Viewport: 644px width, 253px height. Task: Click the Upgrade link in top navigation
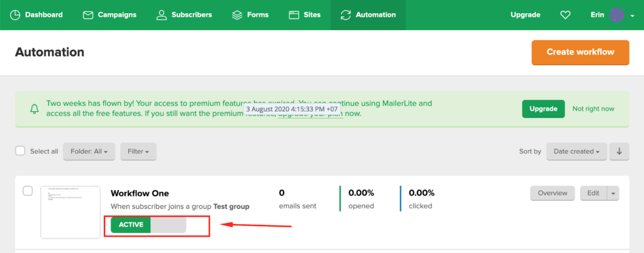[x=525, y=15]
